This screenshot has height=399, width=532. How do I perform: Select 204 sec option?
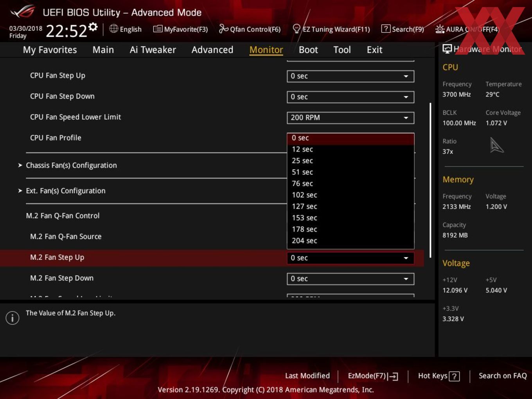coord(350,241)
